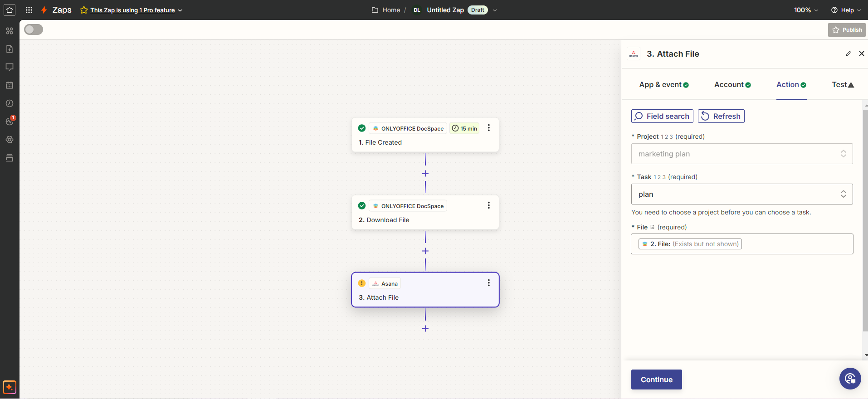Select the 3. Attach File step card
The image size is (868, 399).
point(425,290)
